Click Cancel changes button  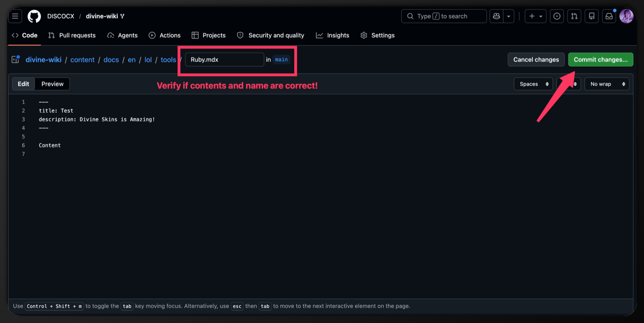(536, 60)
